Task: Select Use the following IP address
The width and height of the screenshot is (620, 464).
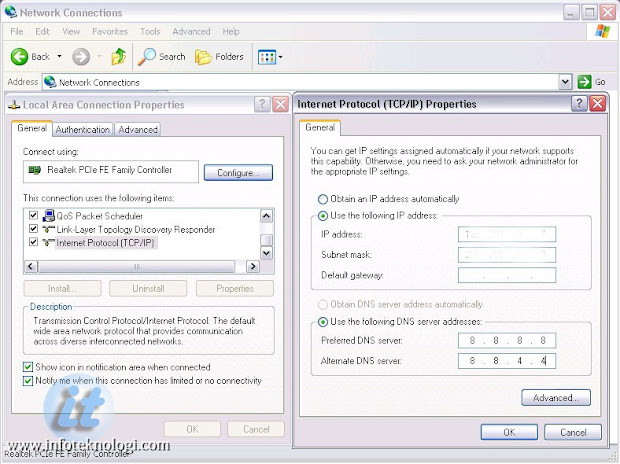Action: [x=323, y=216]
